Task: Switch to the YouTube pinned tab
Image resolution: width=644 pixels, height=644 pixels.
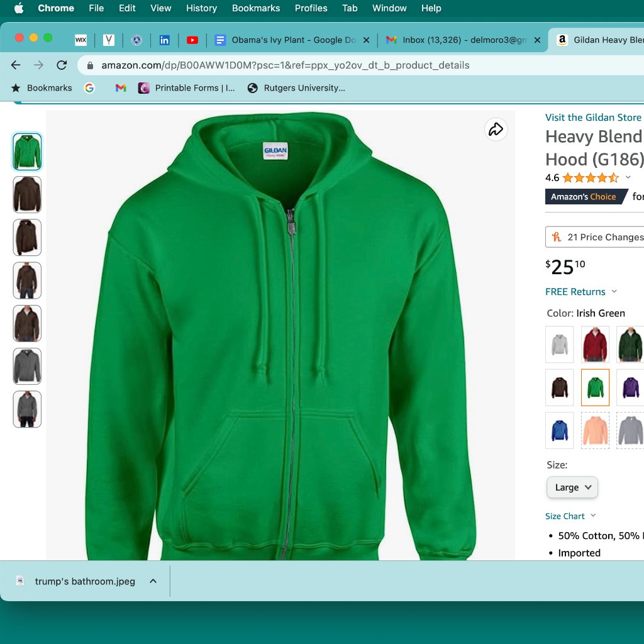Action: tap(192, 40)
